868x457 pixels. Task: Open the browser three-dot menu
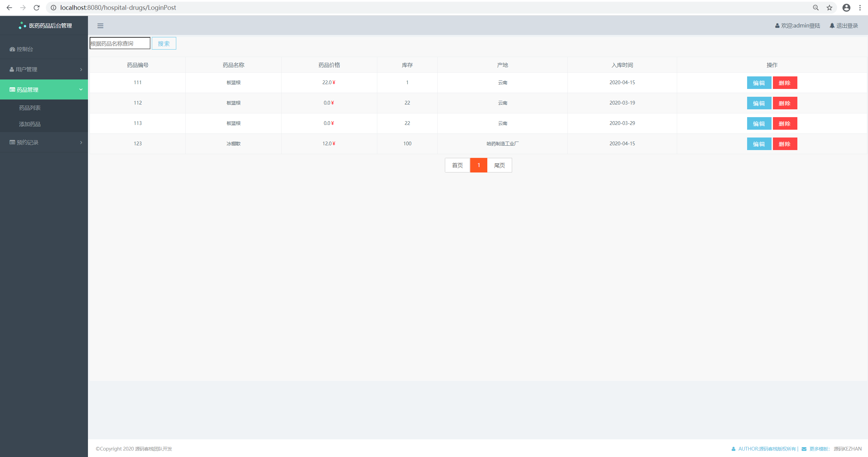(x=860, y=7)
